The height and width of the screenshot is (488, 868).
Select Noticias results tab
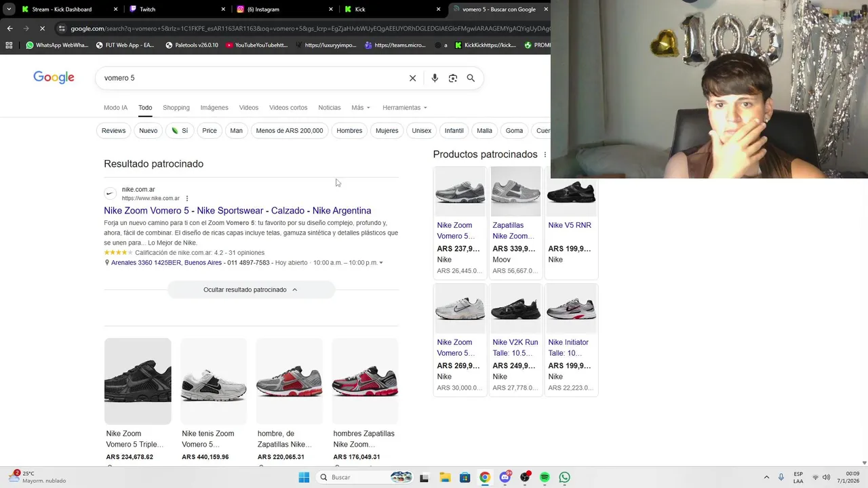point(330,108)
